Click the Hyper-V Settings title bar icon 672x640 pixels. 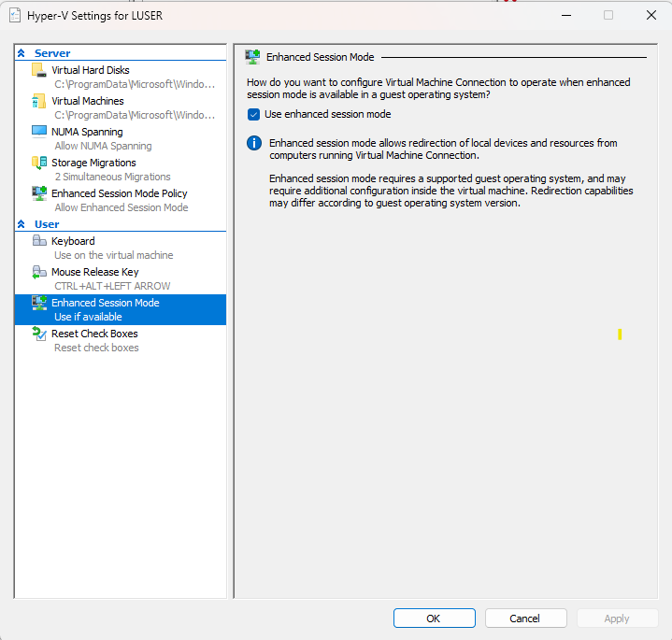(15, 16)
